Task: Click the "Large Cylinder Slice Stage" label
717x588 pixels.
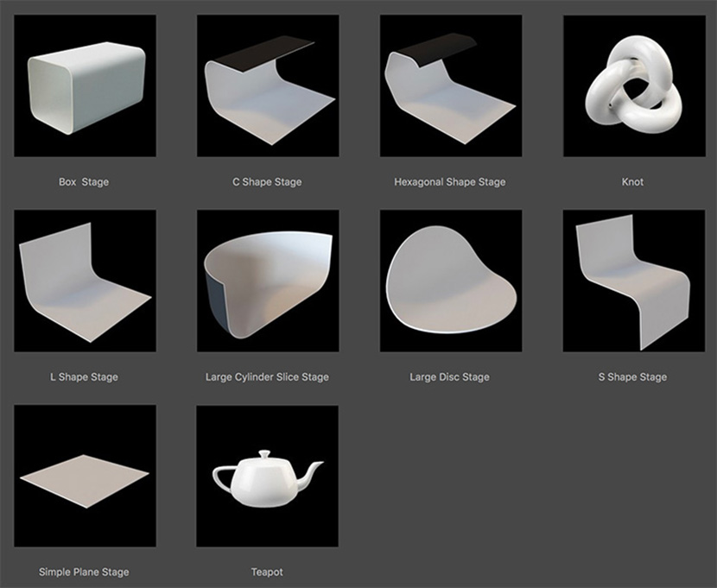Action: 267,377
